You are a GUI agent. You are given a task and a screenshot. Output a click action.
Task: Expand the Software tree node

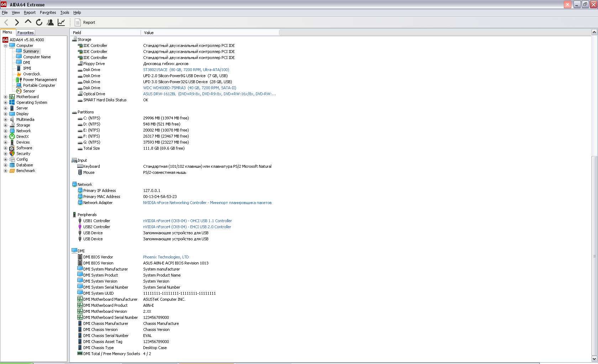[x=5, y=148]
